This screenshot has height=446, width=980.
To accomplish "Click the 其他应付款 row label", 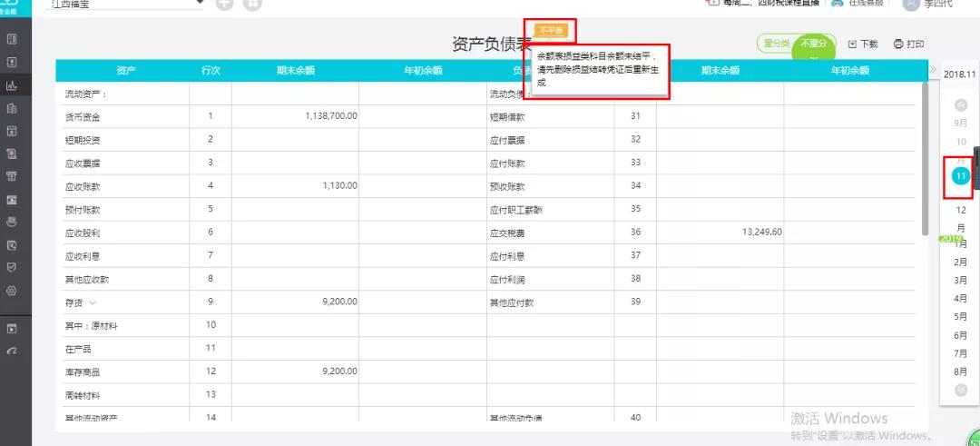I will click(511, 302).
